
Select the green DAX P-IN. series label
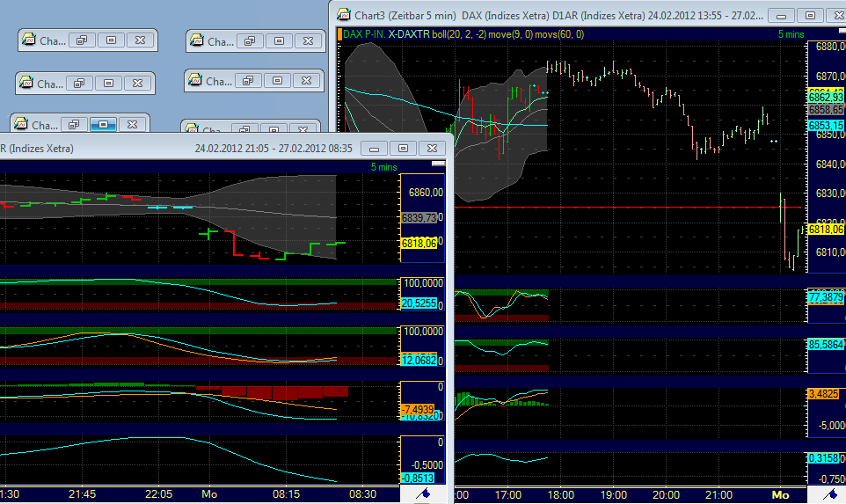pos(363,34)
